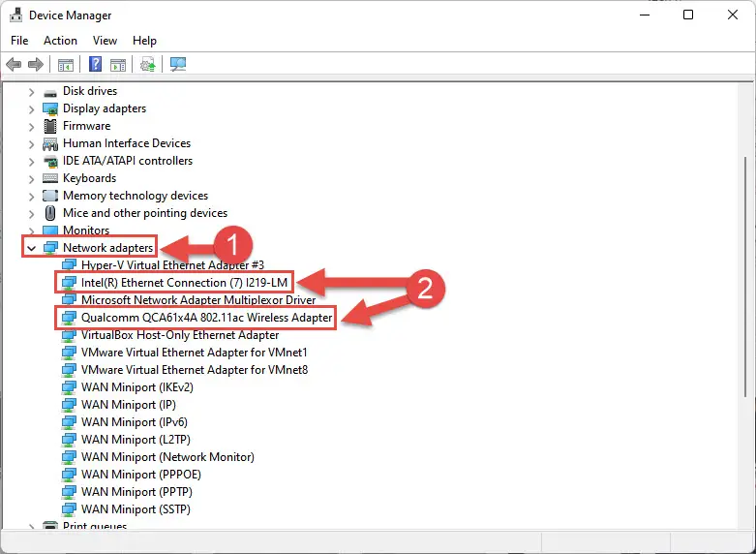Viewport: 756px width, 554px height.
Task: Expand the Memory technology devices category
Action: [x=31, y=196]
